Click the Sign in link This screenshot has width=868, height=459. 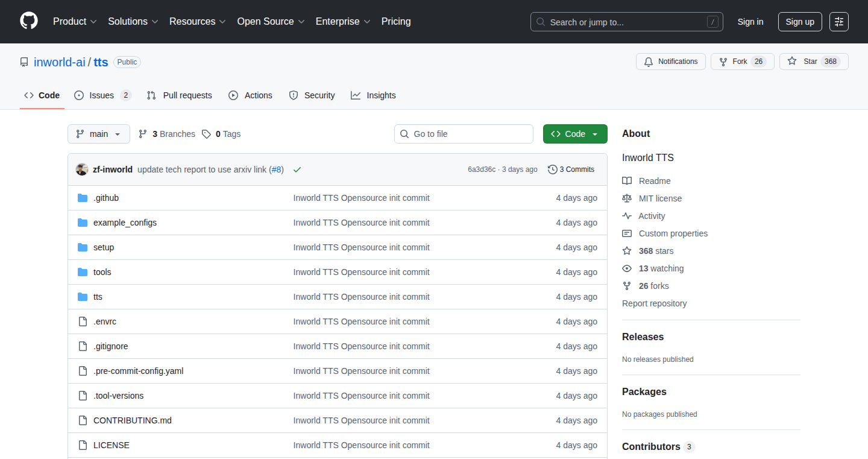(x=750, y=22)
